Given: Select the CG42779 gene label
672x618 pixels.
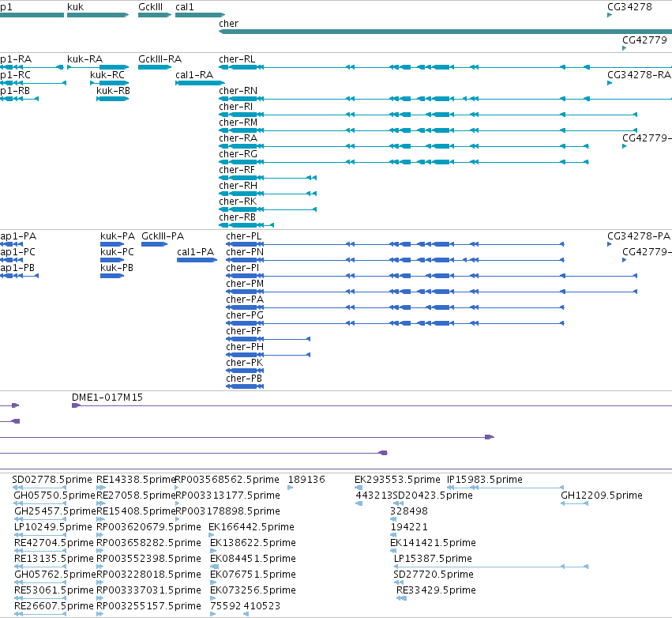Looking at the screenshot, I should tap(644, 40).
